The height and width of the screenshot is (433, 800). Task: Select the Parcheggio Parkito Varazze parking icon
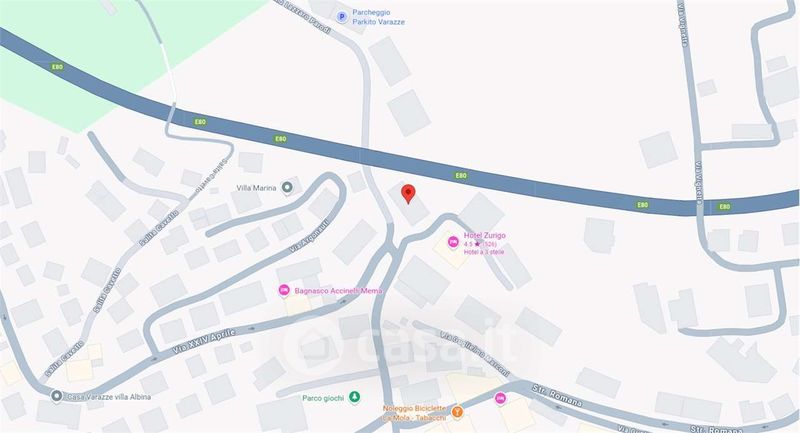coord(342,17)
